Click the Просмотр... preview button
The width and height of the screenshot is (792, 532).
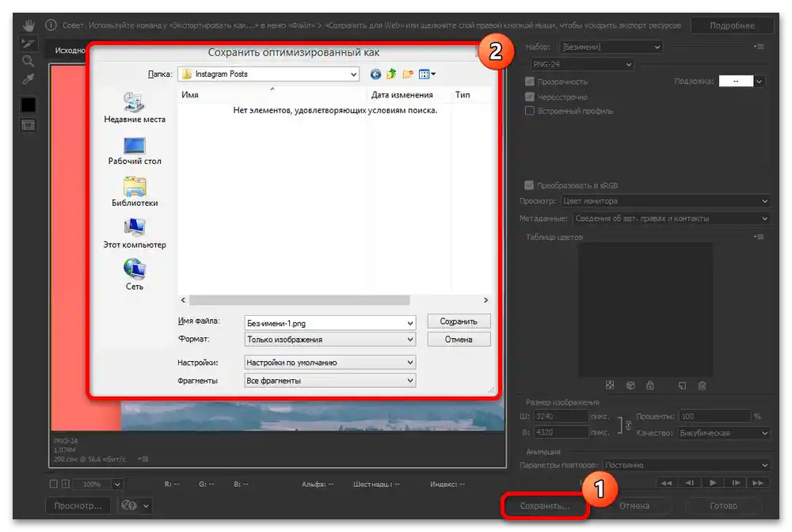(78, 505)
